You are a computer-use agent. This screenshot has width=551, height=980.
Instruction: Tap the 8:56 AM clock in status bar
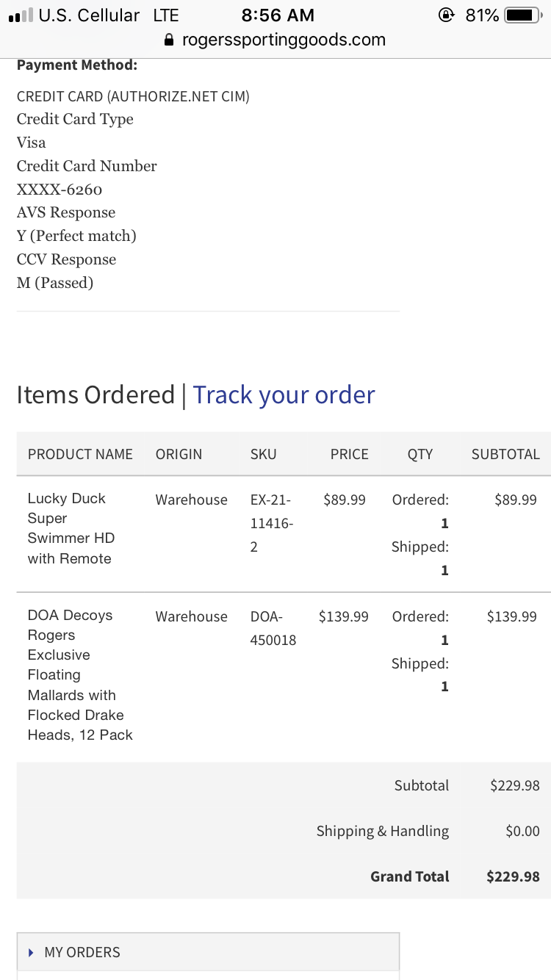[278, 15]
